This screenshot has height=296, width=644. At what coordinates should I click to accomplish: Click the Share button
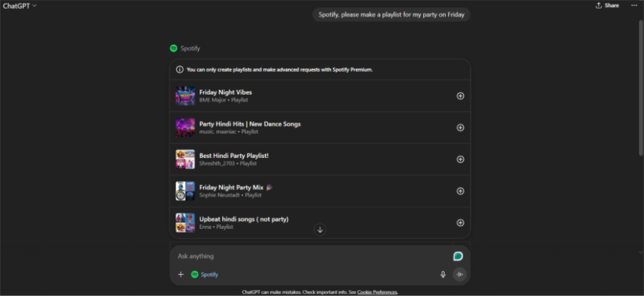(607, 5)
